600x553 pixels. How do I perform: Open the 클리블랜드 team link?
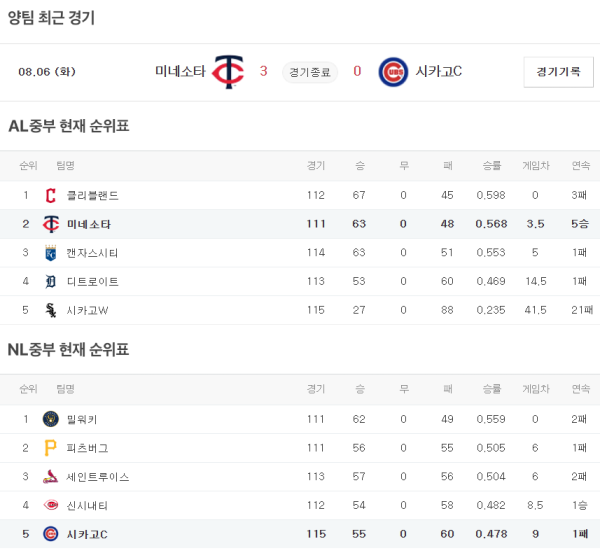tap(92, 196)
